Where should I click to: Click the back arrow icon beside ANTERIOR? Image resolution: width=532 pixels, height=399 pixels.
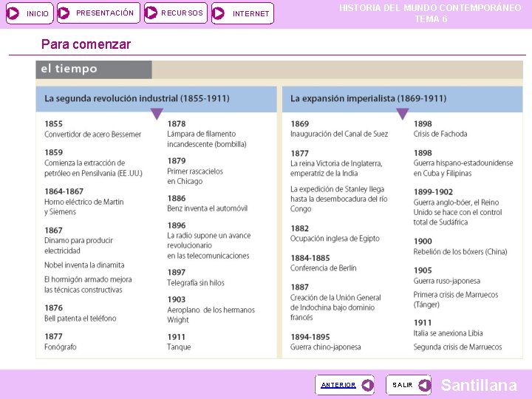(x=367, y=385)
